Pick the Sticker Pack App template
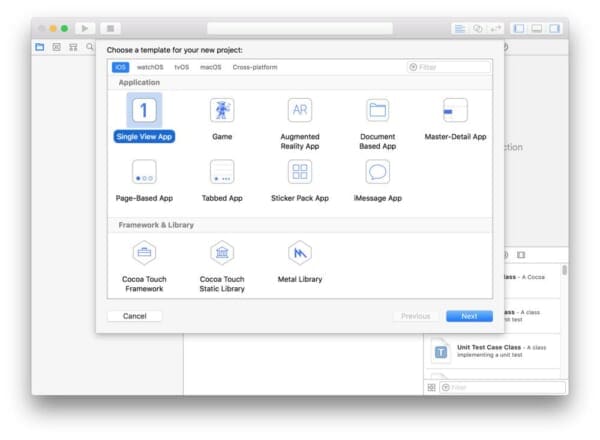 point(299,172)
